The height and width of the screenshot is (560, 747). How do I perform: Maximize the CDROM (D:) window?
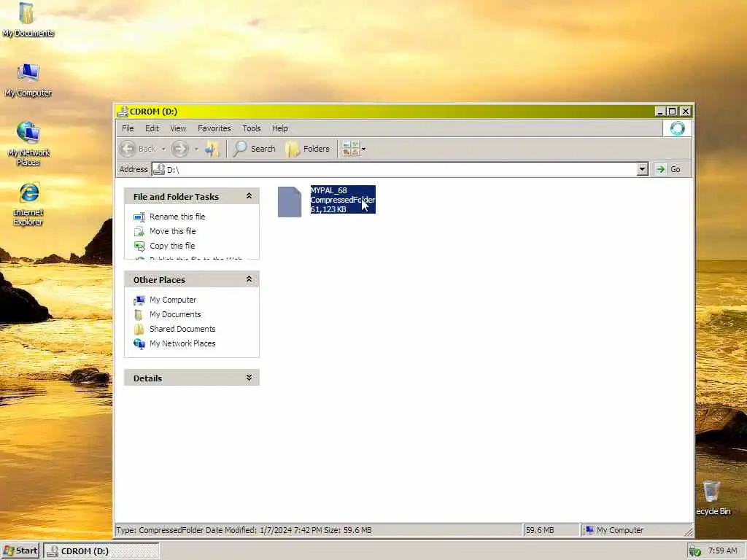tap(672, 112)
